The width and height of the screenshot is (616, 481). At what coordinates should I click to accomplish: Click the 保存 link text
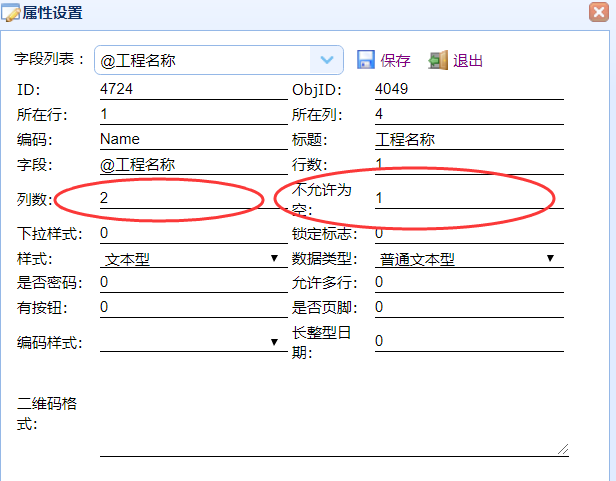coord(395,61)
